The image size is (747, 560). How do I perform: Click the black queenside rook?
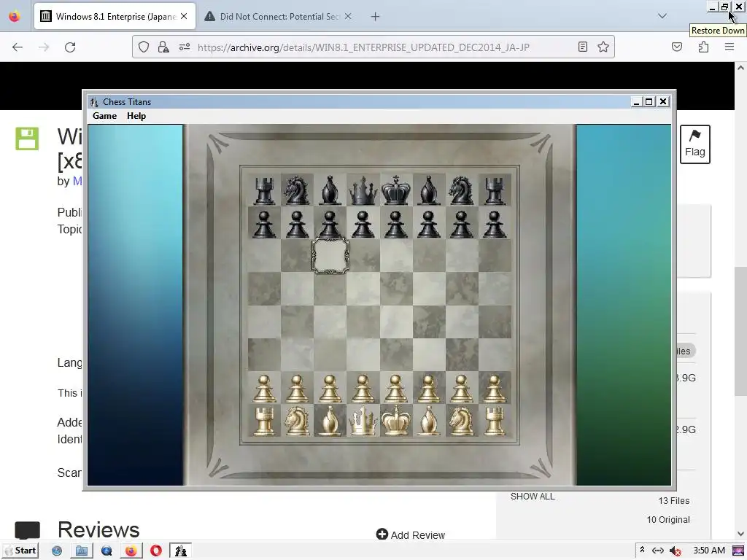pyautogui.click(x=264, y=191)
